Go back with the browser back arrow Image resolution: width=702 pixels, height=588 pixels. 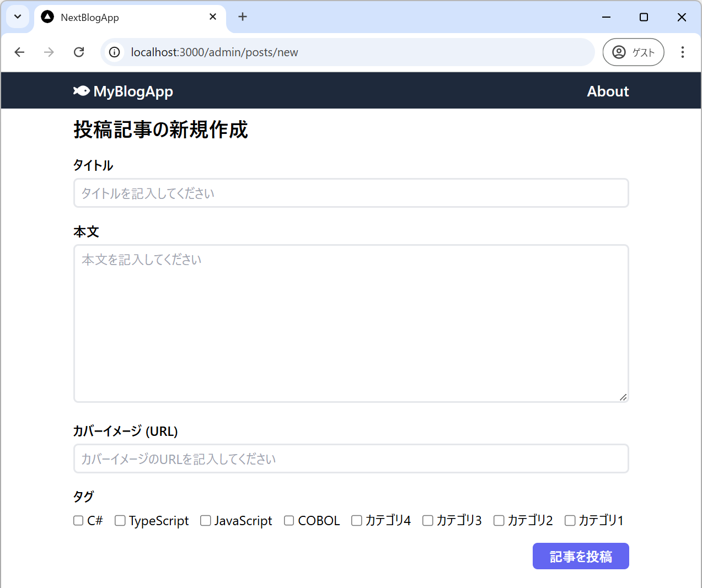(20, 52)
